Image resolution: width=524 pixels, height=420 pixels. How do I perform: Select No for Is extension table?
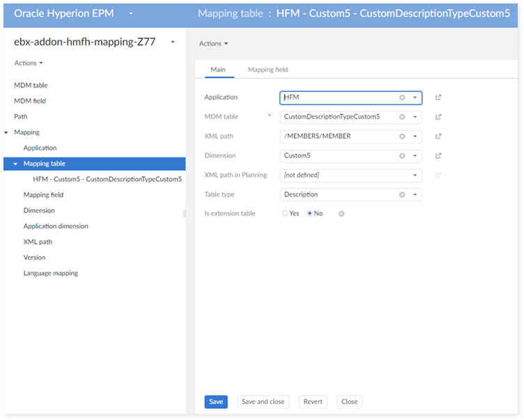coord(310,214)
